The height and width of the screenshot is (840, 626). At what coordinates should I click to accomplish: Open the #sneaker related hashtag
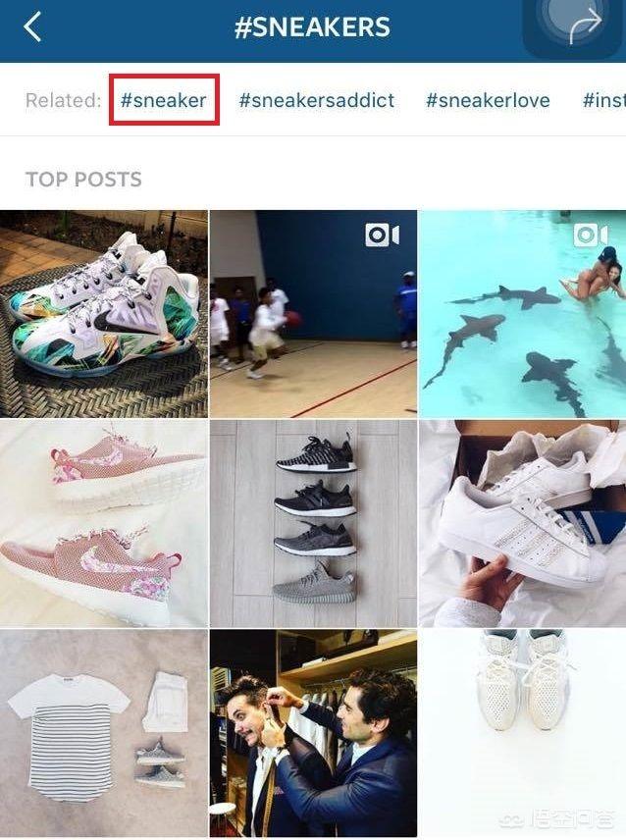pyautogui.click(x=163, y=100)
